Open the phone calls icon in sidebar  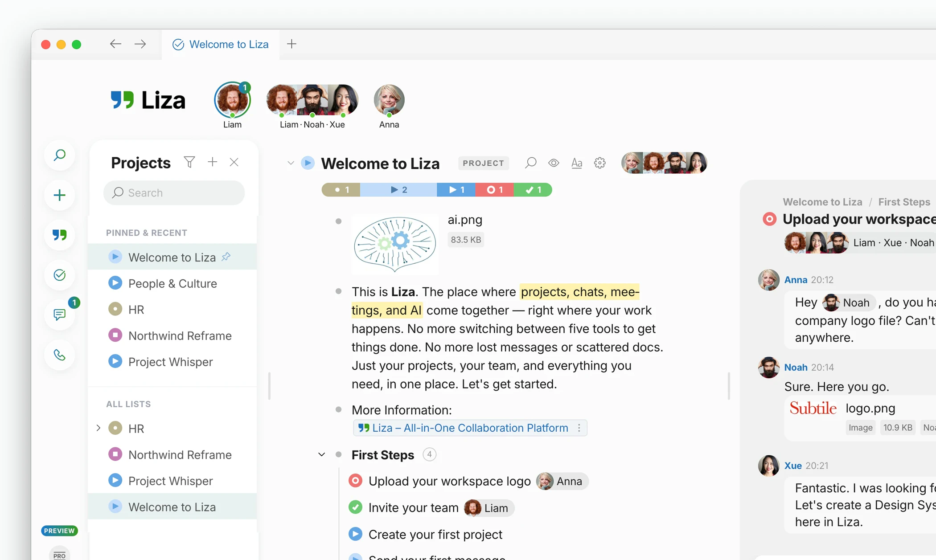click(x=59, y=355)
